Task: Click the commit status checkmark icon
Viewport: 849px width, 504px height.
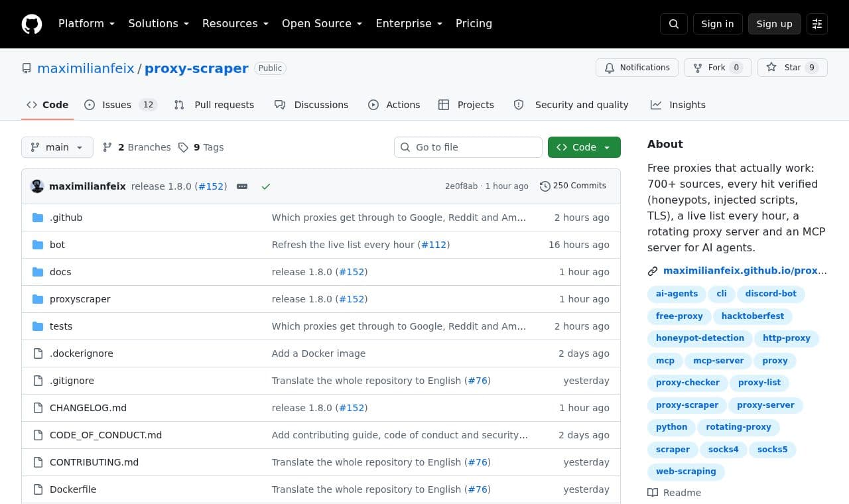Action: click(x=266, y=186)
